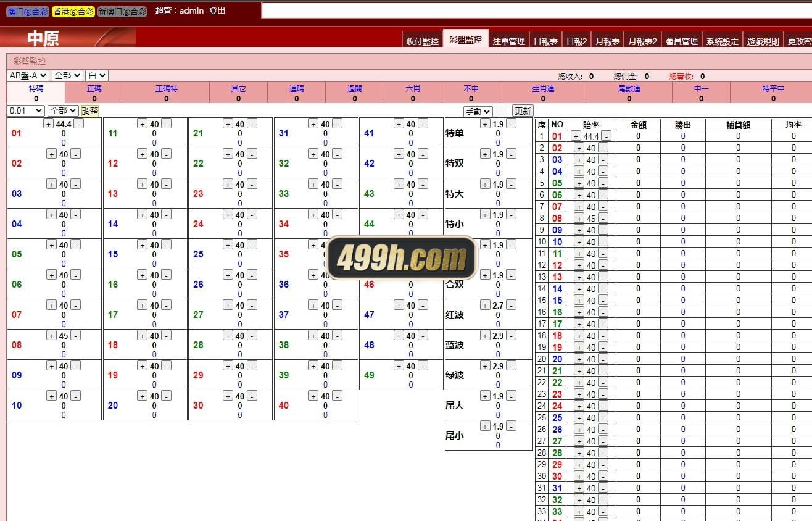
Task: Click plus button for number 21 odds
Action: pyautogui.click(x=228, y=123)
